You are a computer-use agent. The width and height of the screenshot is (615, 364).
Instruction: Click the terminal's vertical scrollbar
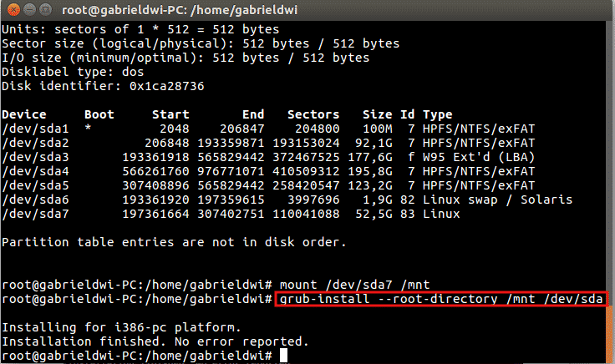coord(610,192)
